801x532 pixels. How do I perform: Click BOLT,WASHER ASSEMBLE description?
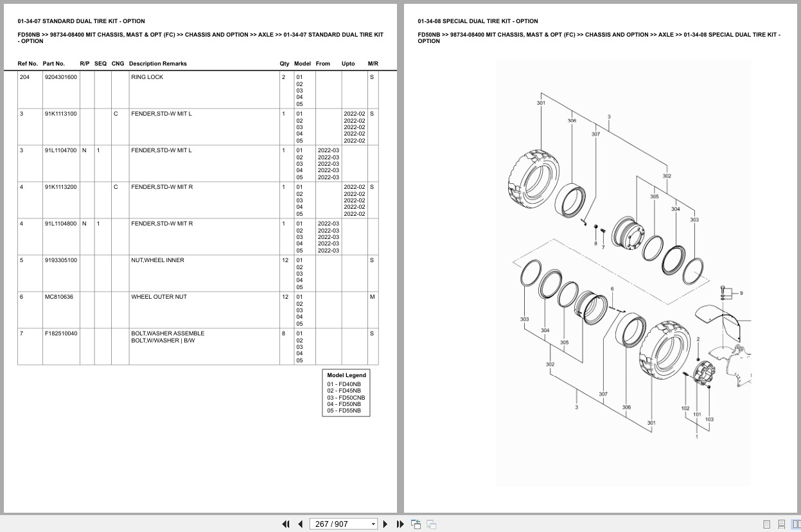(x=168, y=333)
